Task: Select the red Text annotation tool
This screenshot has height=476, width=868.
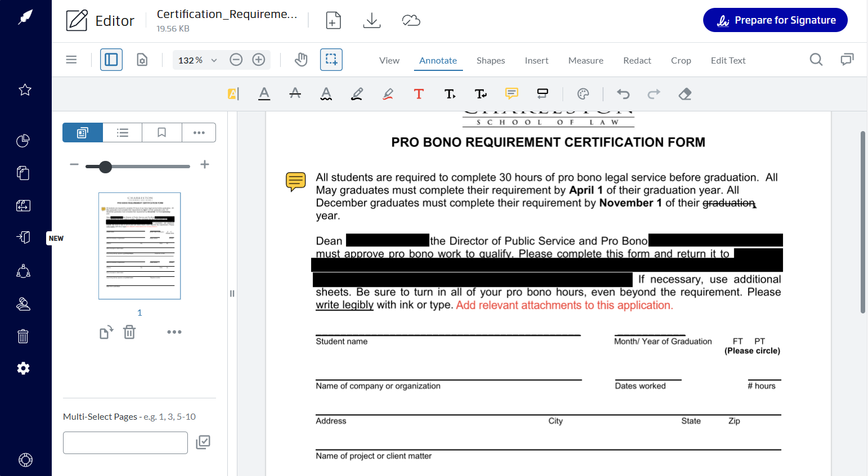Action: pyautogui.click(x=419, y=94)
